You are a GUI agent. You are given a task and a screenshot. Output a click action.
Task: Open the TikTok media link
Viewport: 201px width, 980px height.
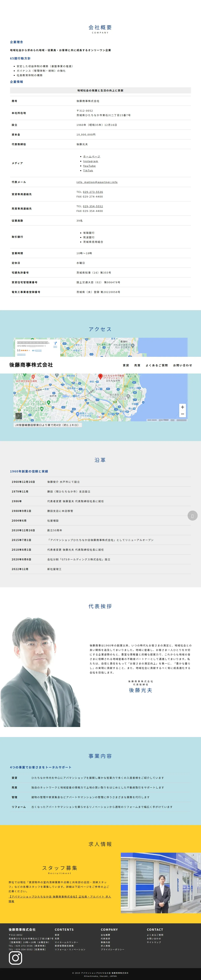88,170
